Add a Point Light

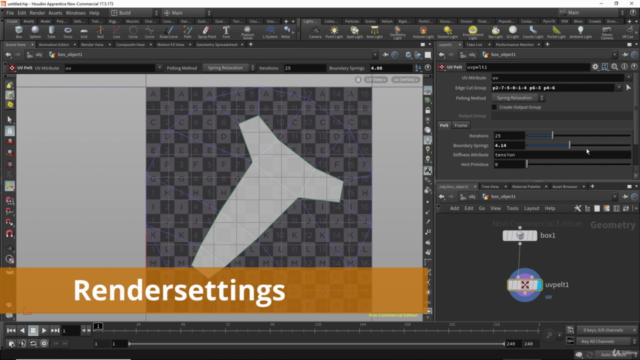coord(334,32)
